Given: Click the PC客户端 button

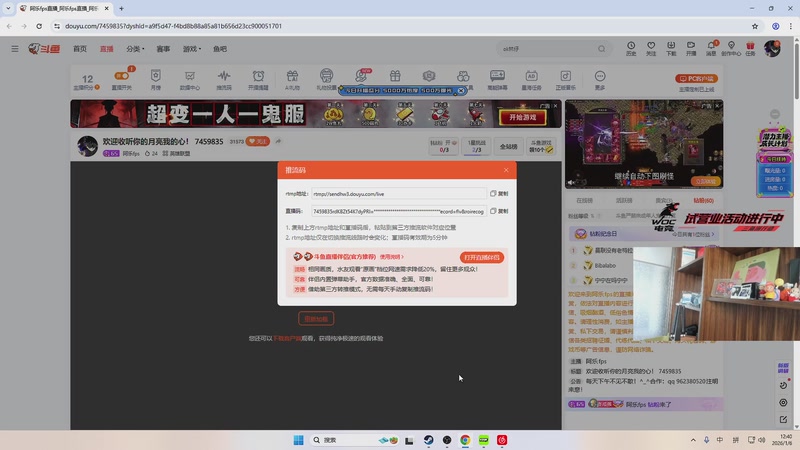Looking at the screenshot, I should pyautogui.click(x=696, y=79).
